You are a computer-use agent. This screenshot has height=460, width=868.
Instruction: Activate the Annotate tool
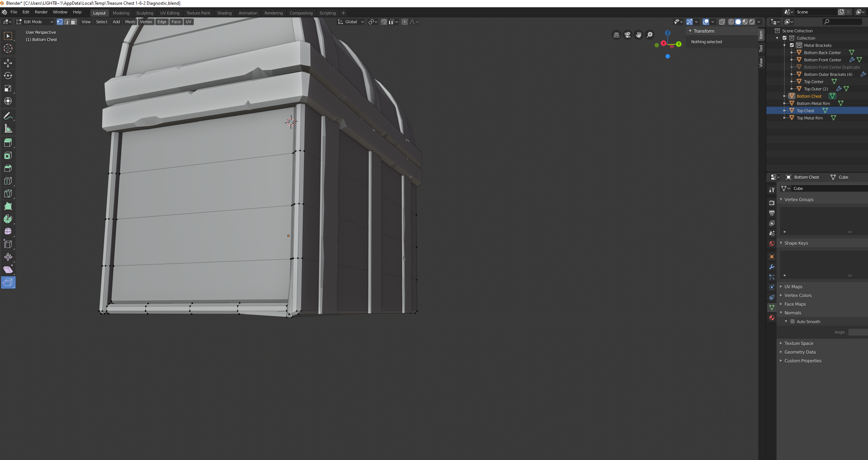click(x=8, y=116)
